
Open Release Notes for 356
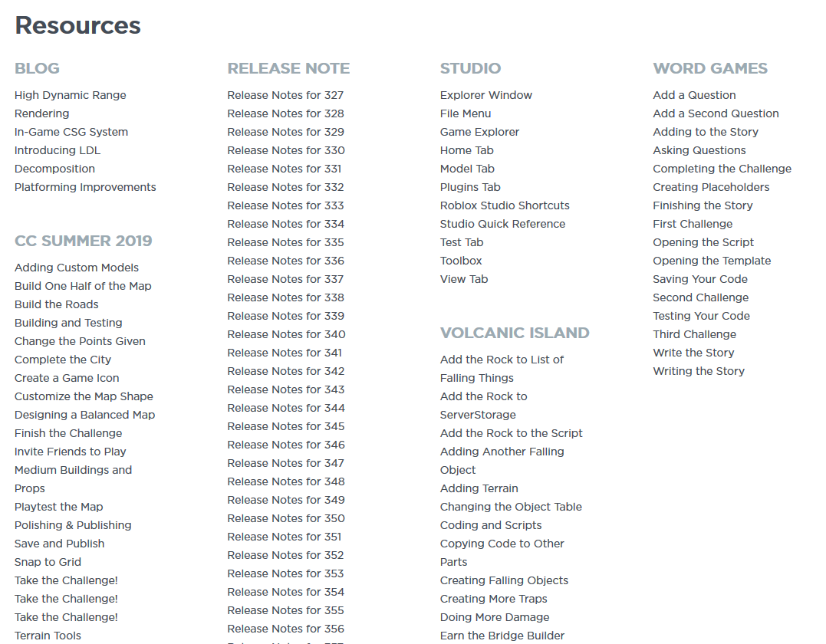coord(285,629)
